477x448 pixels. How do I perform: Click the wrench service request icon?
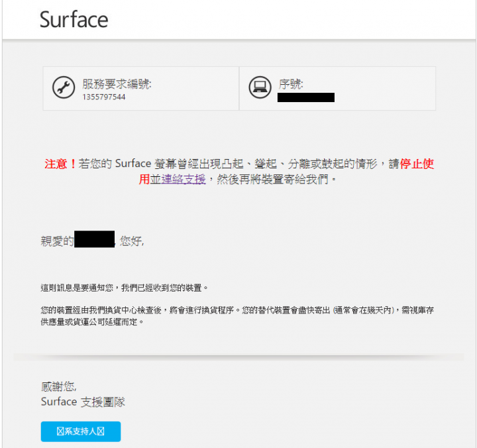(x=64, y=87)
